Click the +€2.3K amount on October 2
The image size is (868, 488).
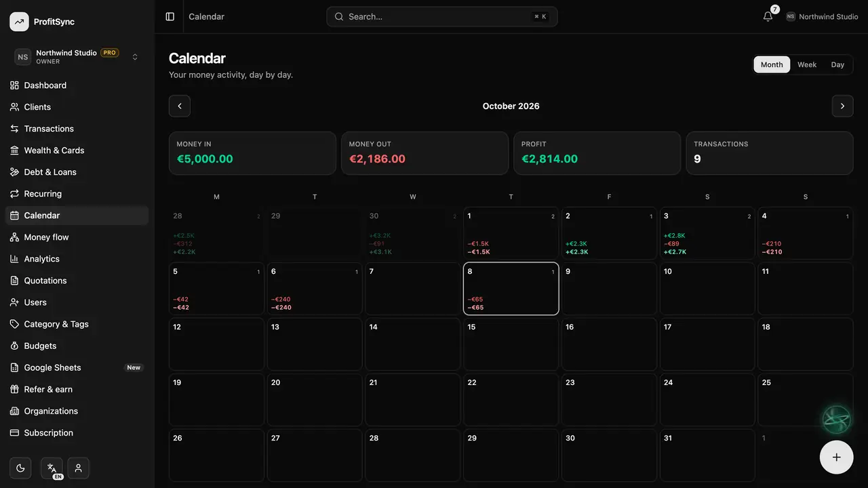click(576, 244)
